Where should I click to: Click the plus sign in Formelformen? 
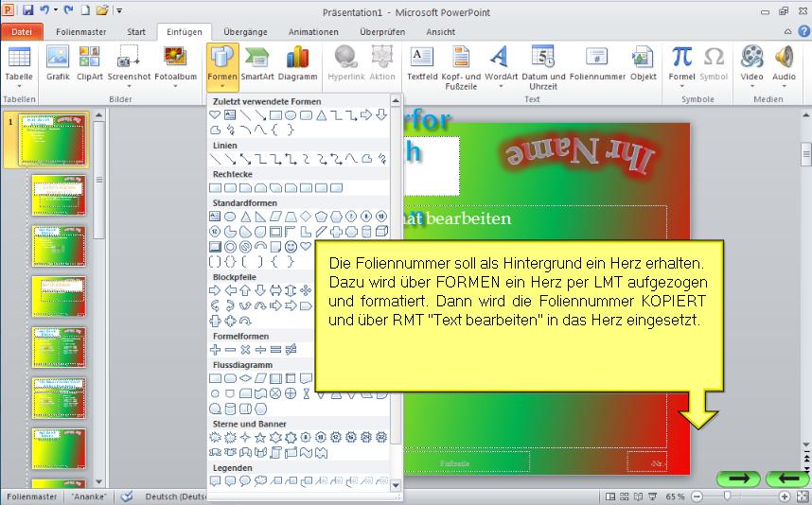(x=215, y=350)
